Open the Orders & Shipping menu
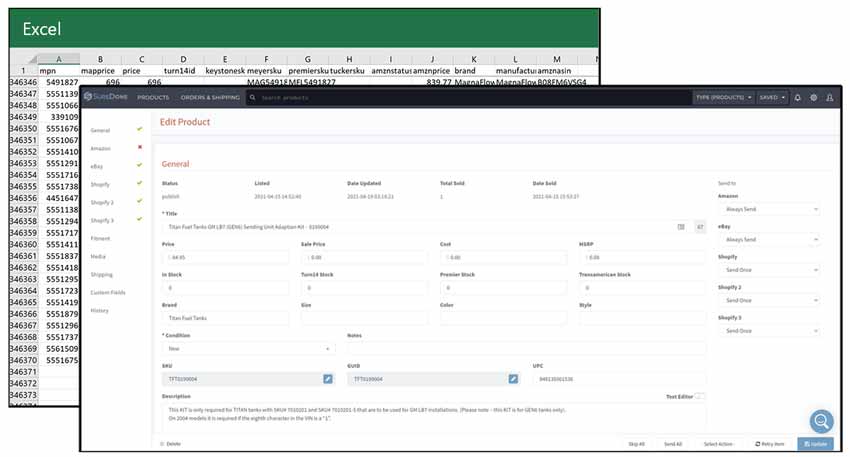Image resolution: width=850 pixels, height=457 pixels. (210, 98)
